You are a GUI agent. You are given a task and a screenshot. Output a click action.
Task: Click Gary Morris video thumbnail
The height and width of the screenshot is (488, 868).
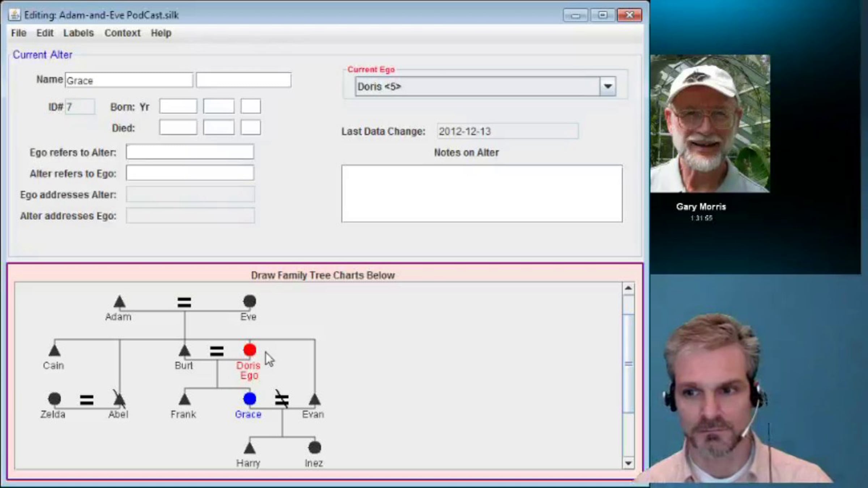pyautogui.click(x=710, y=124)
